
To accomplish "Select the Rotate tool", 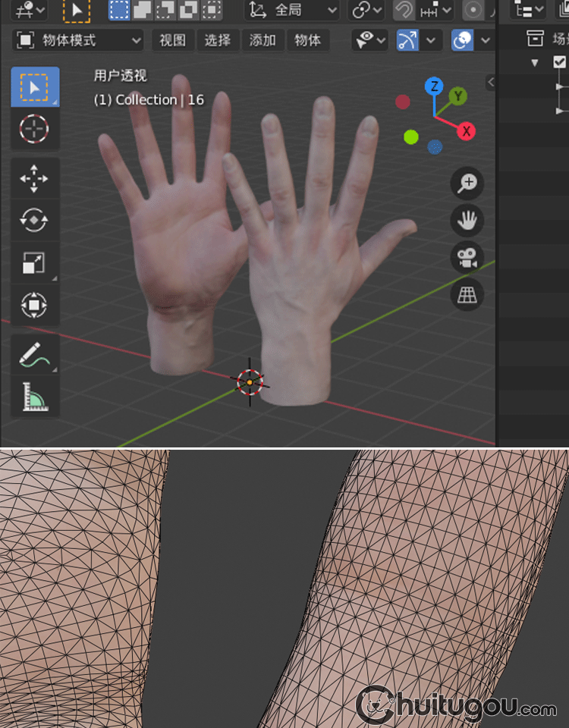I will [34, 221].
